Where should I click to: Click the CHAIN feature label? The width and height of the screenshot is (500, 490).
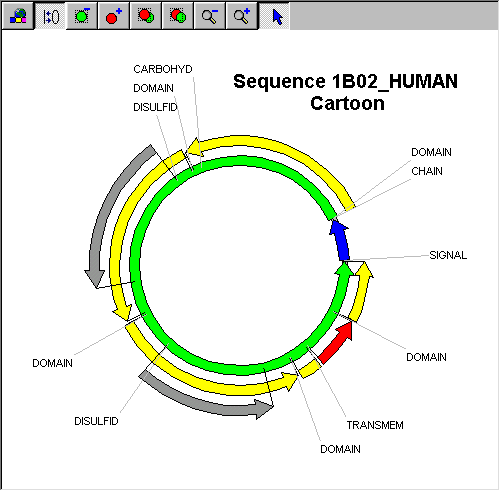[x=427, y=171]
